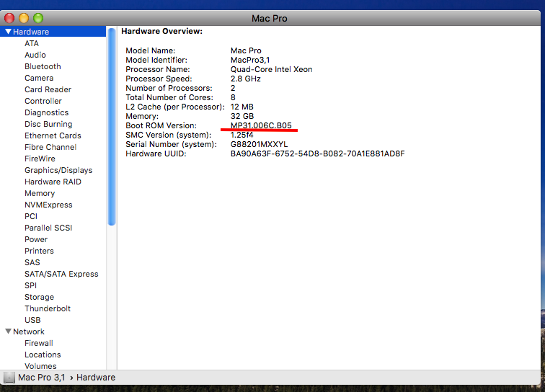This screenshot has height=392, width=545.
Task: Select Memory in the sidebar
Action: 40,193
